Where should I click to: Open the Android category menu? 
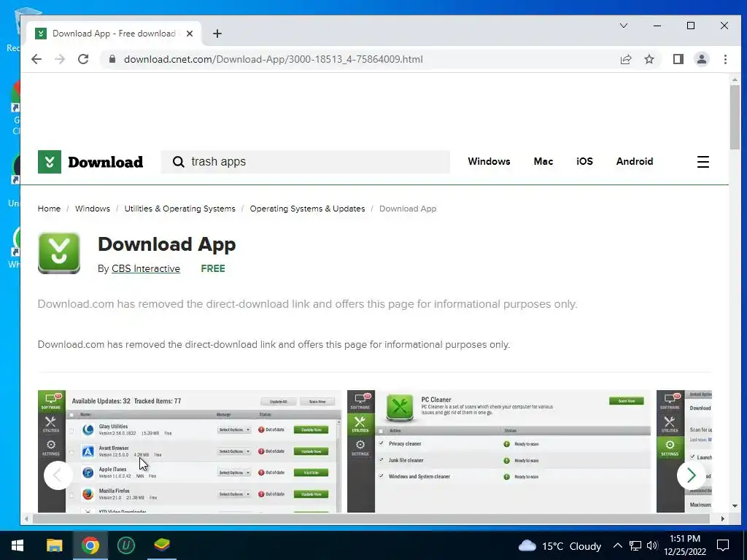[x=635, y=161]
